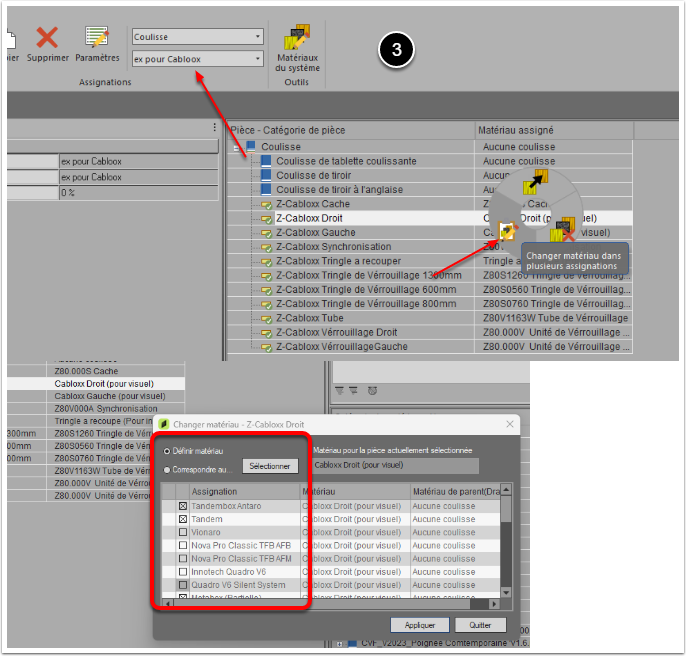
Task: Click the Coulisse de tiroir blue icon
Action: pos(266,175)
